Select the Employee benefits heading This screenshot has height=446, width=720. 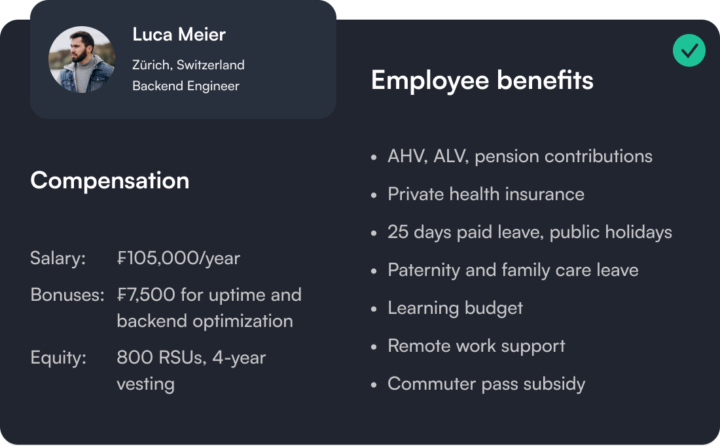tap(482, 80)
